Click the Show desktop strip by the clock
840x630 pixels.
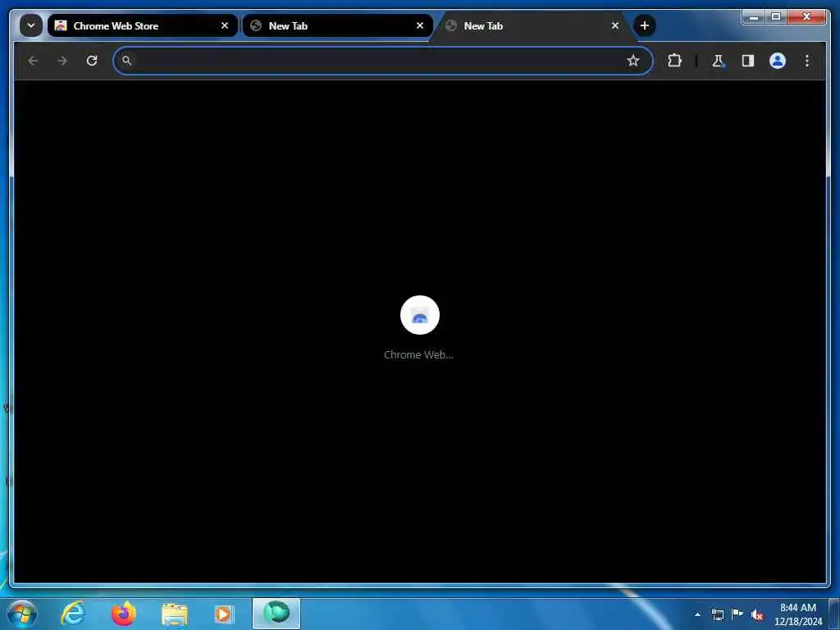pos(834,614)
